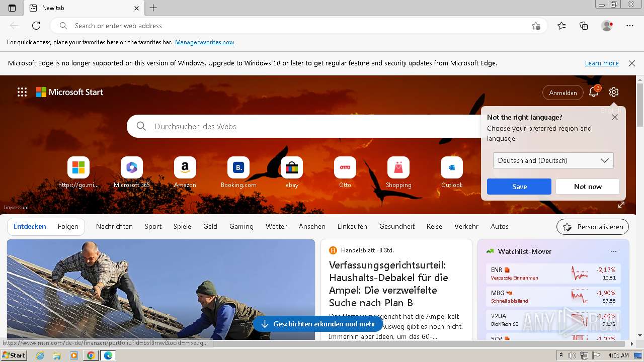Open File Explorer from the taskbar
The width and height of the screenshot is (644, 362).
click(57, 355)
